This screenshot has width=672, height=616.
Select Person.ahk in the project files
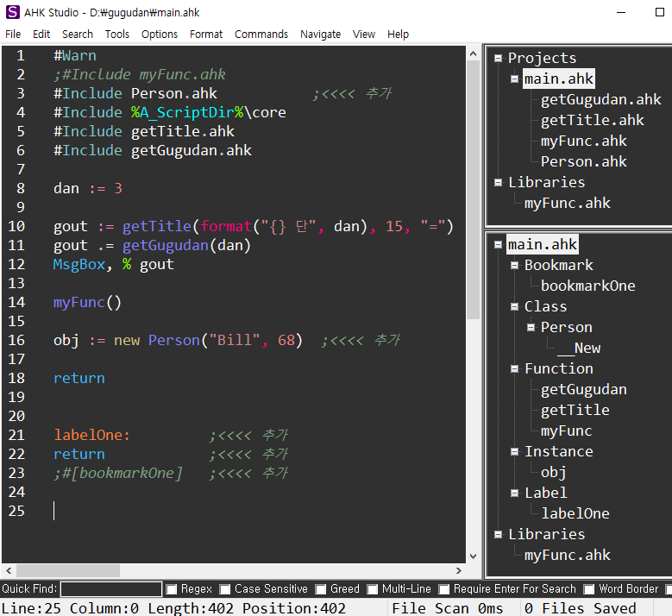pyautogui.click(x=583, y=161)
